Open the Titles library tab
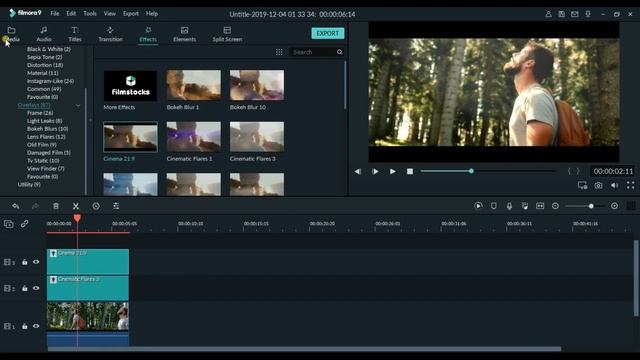Screen dimensions: 640x360 tap(75, 34)
